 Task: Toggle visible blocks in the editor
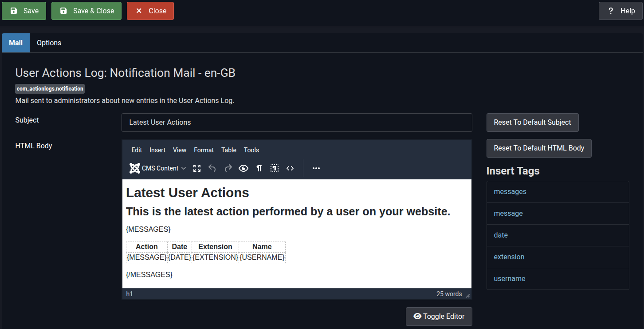275,168
